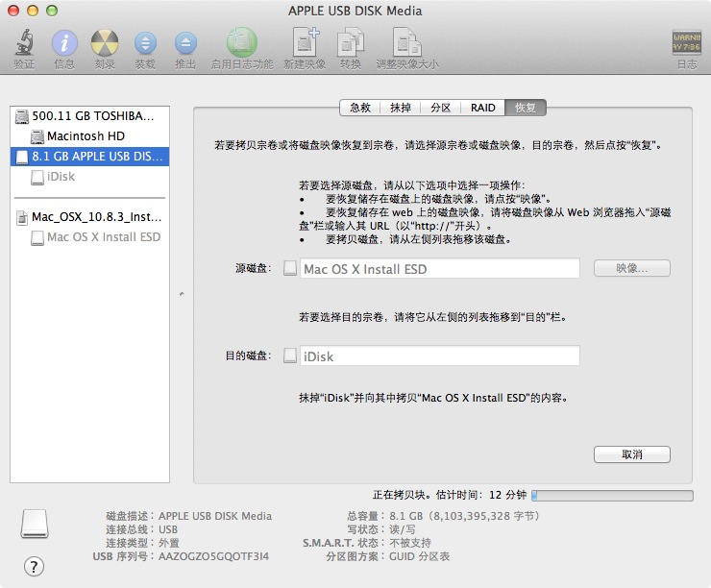711x588 pixels.
Task: Click the total capacity 8.1 GB value
Action: tap(465, 516)
